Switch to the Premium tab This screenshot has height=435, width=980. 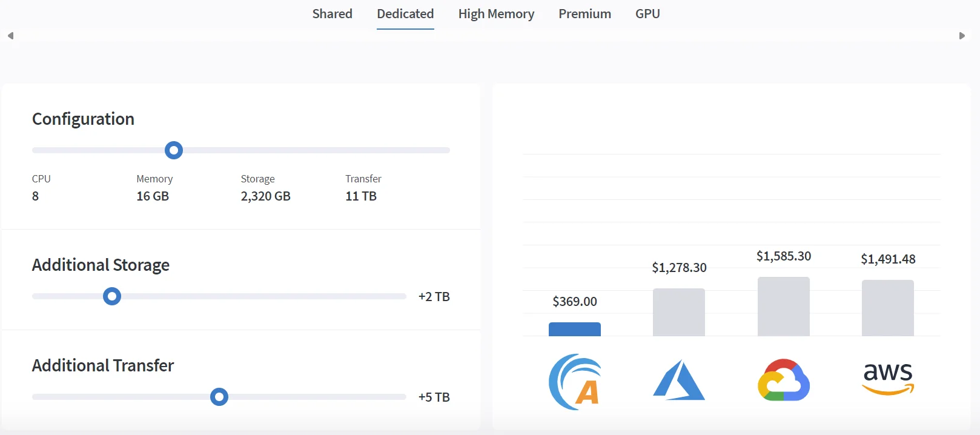(584, 14)
